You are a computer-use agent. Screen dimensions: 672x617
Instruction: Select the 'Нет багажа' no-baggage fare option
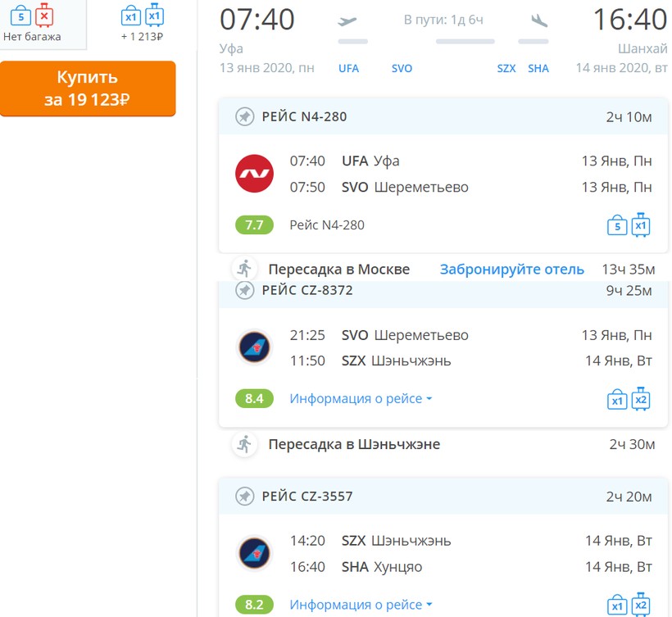coord(32,24)
